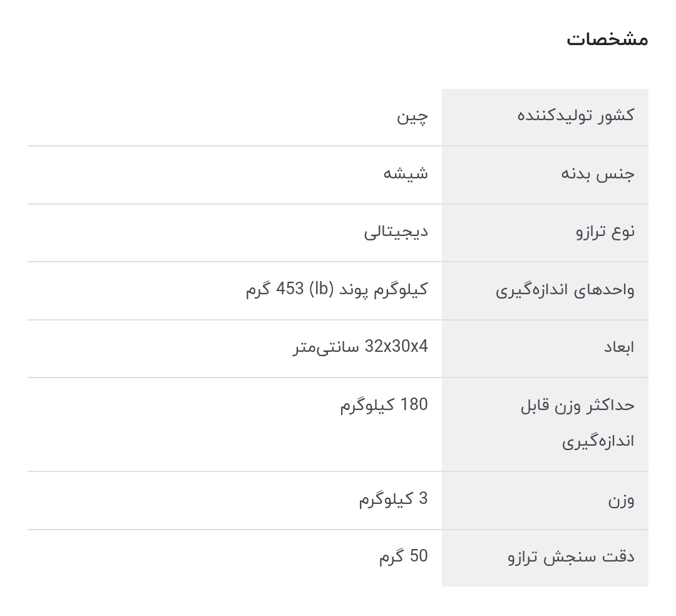The height and width of the screenshot is (616, 676).
Task: Select the واحدهای اندازه‌گیری label
Action: [565, 290]
